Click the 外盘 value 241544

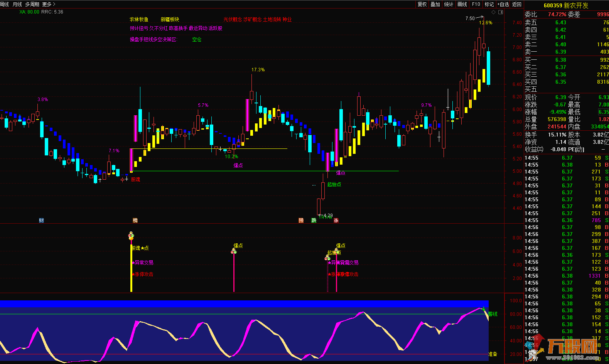pos(557,126)
